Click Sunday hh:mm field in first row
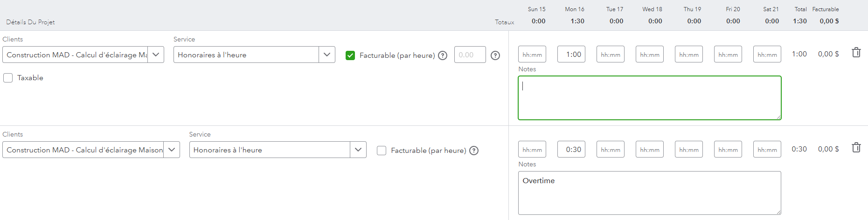The image size is (868, 220). 532,55
